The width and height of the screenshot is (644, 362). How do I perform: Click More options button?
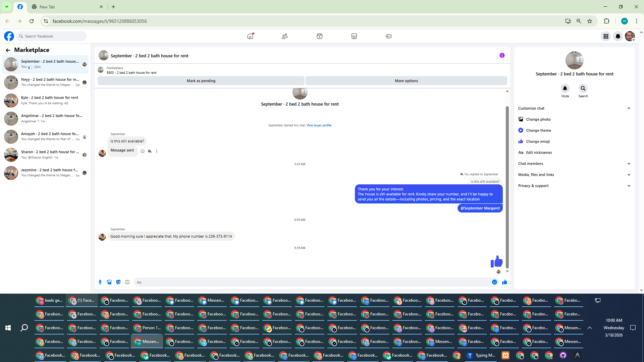[406, 81]
